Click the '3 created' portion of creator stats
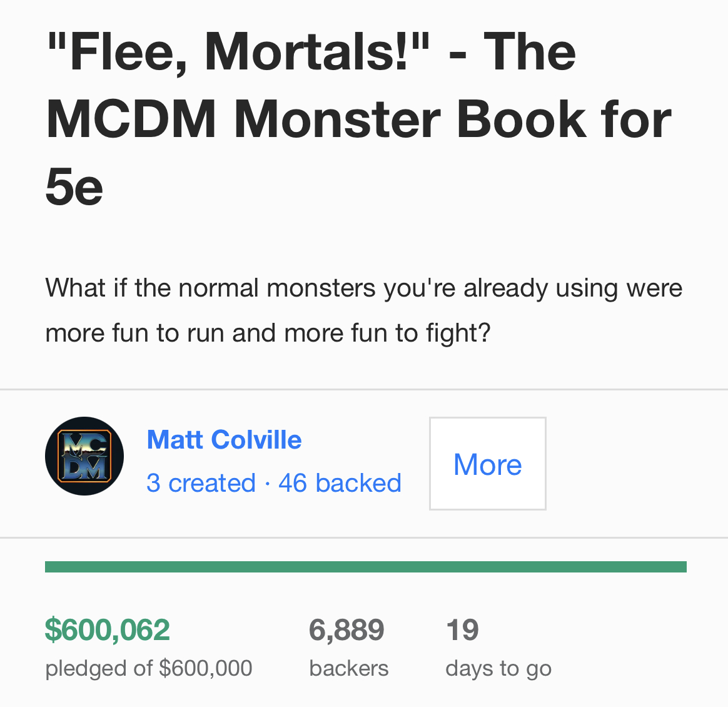 point(201,482)
